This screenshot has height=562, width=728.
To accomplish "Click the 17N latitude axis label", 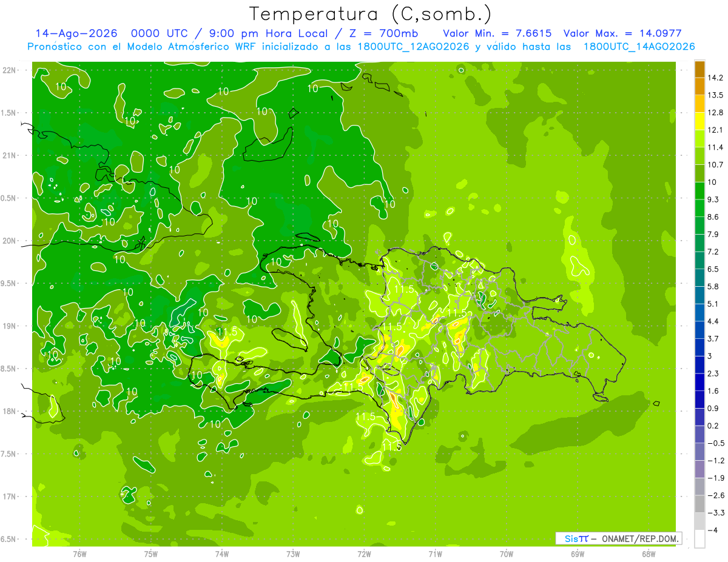I will pyautogui.click(x=9, y=497).
